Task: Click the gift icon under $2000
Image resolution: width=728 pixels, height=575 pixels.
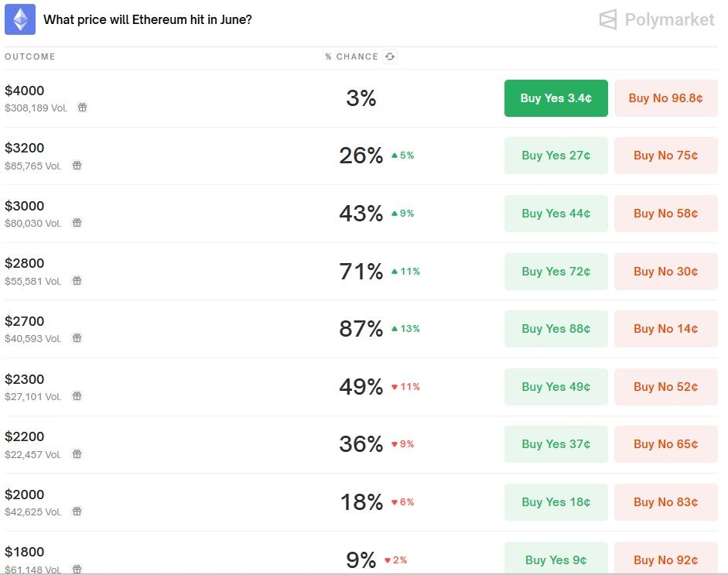Action: (x=77, y=512)
